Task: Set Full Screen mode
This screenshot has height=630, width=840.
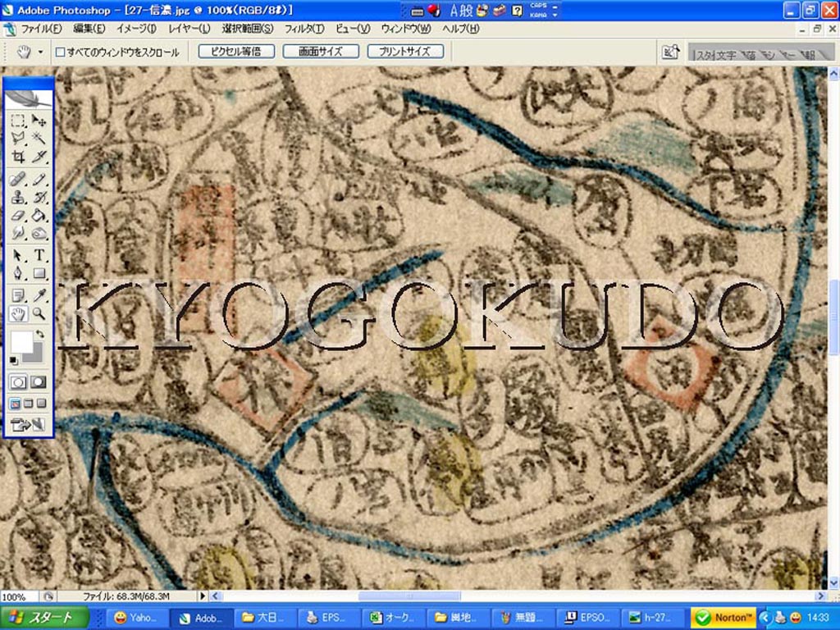Action: coord(41,404)
